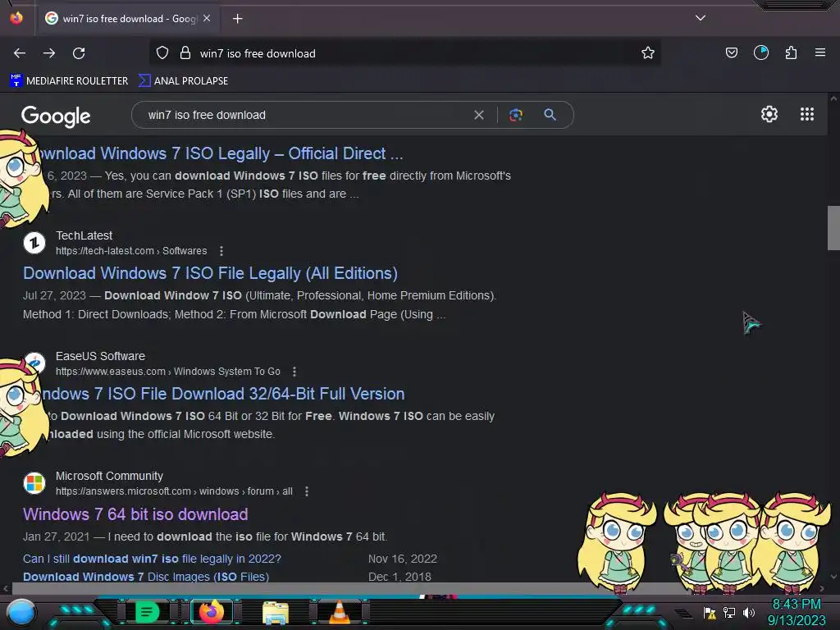Open the Extensions puzzle icon

point(791,52)
